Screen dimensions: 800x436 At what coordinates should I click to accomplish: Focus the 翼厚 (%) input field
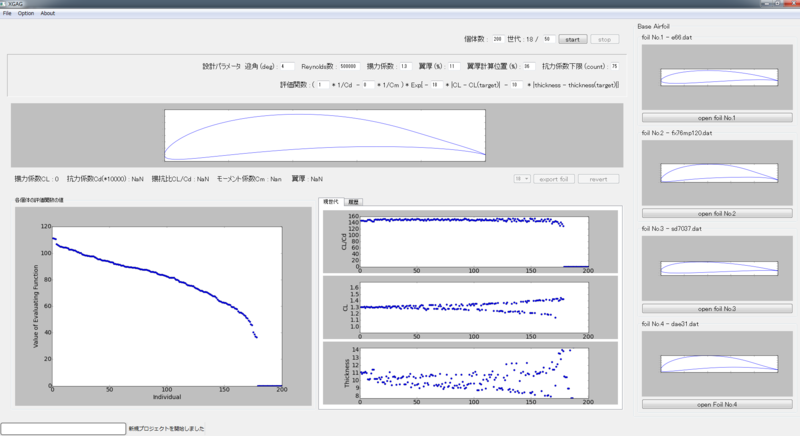tap(453, 66)
